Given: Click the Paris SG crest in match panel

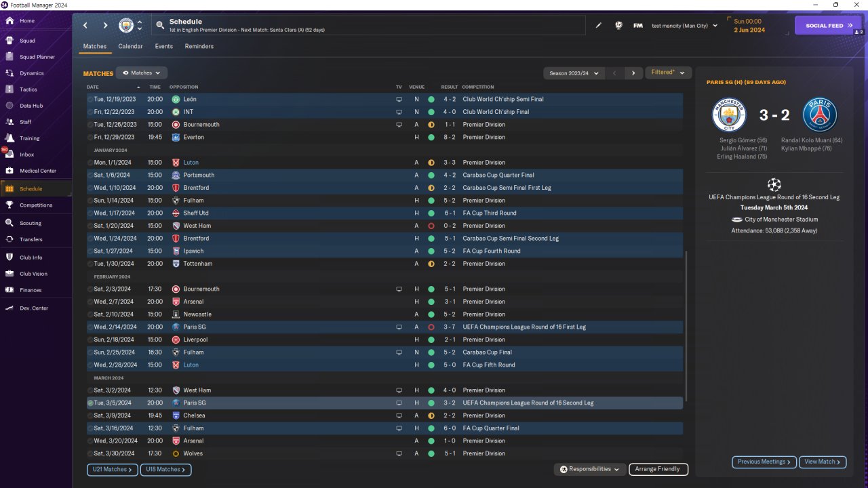Looking at the screenshot, I should pos(821,115).
